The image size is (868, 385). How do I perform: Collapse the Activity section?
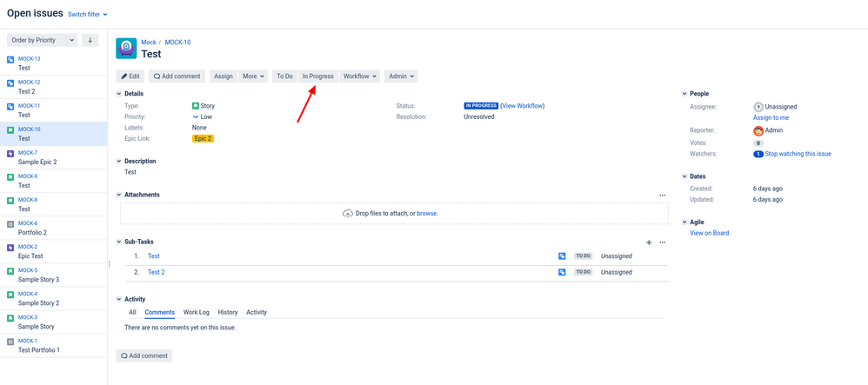click(x=118, y=299)
